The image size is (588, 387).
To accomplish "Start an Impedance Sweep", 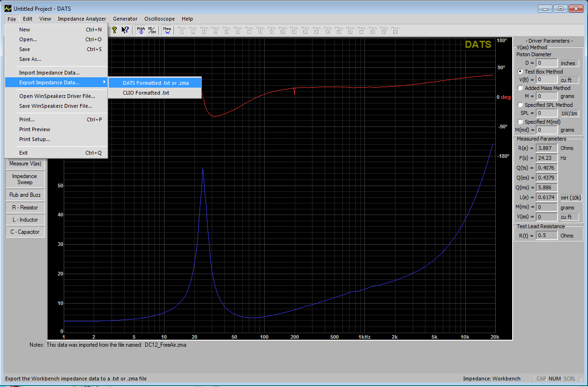I will click(25, 179).
